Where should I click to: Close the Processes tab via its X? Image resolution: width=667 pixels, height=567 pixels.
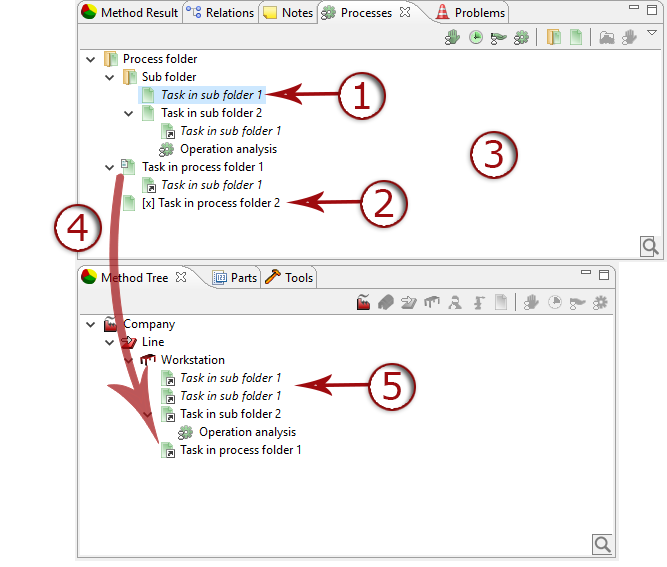(405, 13)
